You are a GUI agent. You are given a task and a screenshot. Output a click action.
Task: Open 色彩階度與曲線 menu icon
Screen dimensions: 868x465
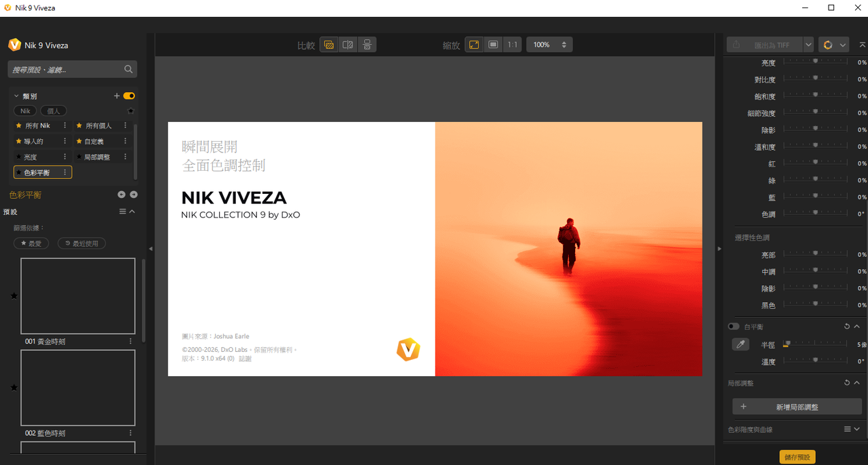click(x=847, y=429)
